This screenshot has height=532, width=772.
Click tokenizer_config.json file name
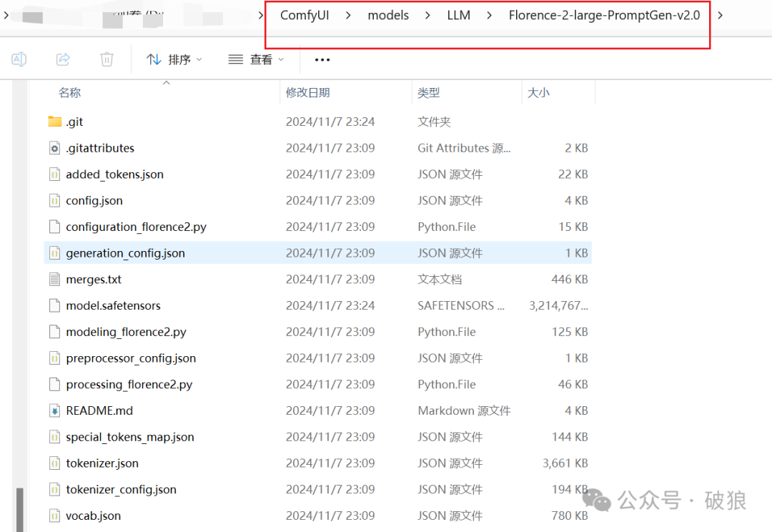click(121, 490)
